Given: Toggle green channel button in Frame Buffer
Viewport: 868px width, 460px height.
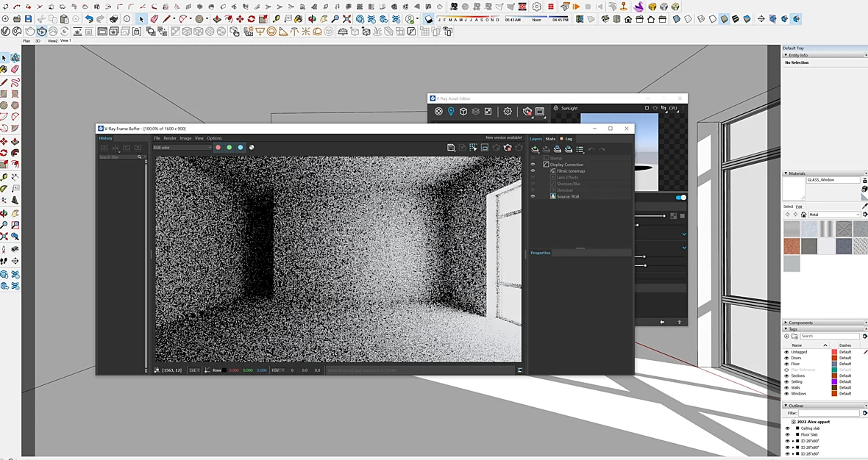Looking at the screenshot, I should click(x=230, y=148).
